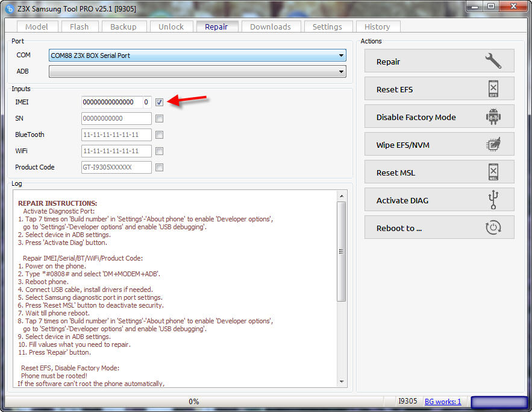Viewport: 532px width, 412px height.
Task: Click the Disable Factory Mode label
Action: (416, 117)
